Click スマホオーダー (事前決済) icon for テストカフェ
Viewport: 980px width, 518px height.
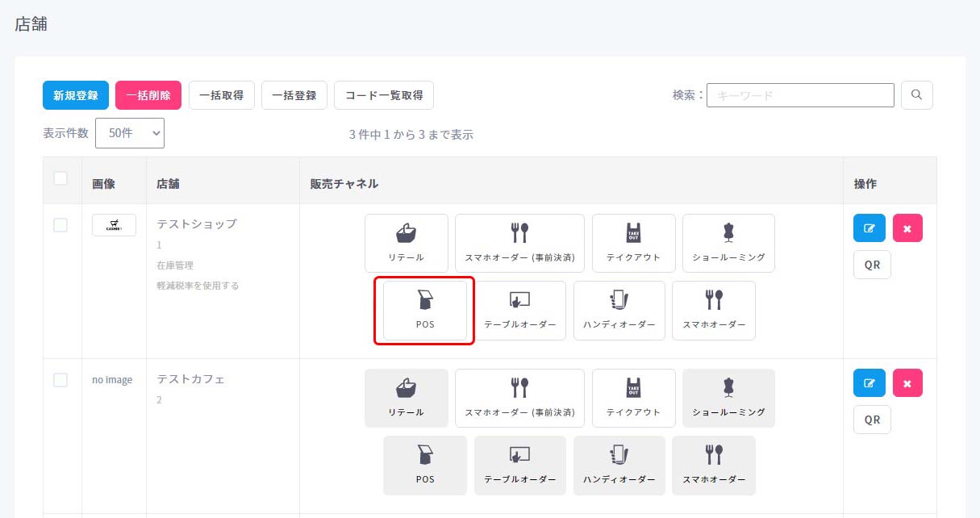tap(519, 388)
